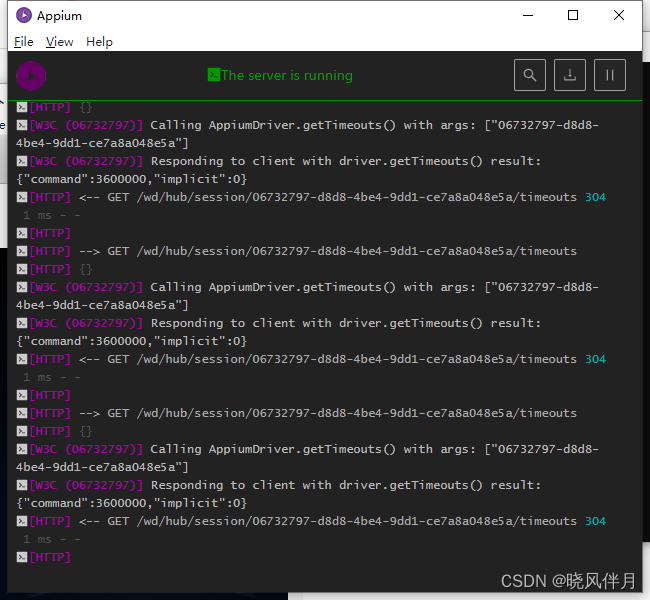Download the raw server logs
The image size is (650, 600).
click(570, 75)
